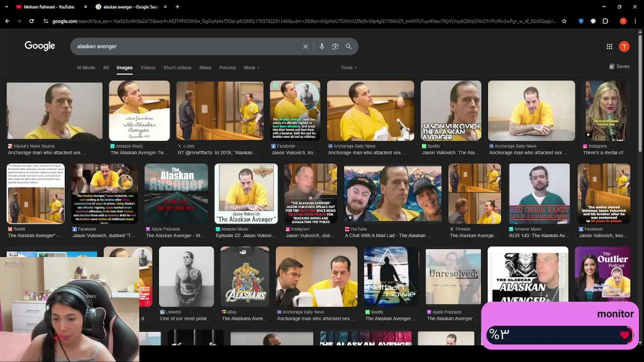Screen dimensions: 644x362
Task: Reload the page with refresh icon
Action: tap(31, 21)
